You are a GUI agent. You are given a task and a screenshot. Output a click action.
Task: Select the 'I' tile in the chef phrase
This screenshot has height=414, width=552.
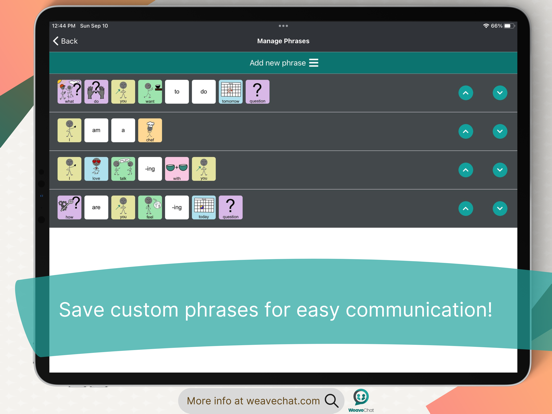tap(69, 130)
